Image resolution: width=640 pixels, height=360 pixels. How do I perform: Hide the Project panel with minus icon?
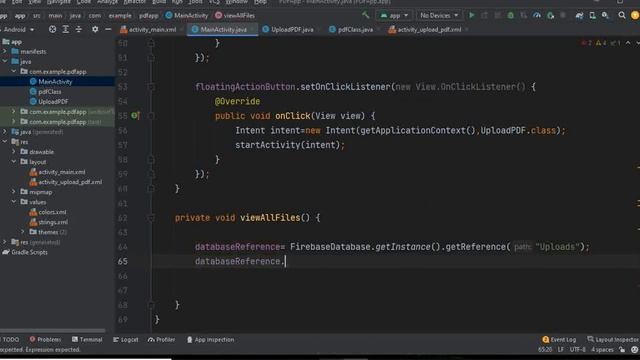tap(108, 29)
